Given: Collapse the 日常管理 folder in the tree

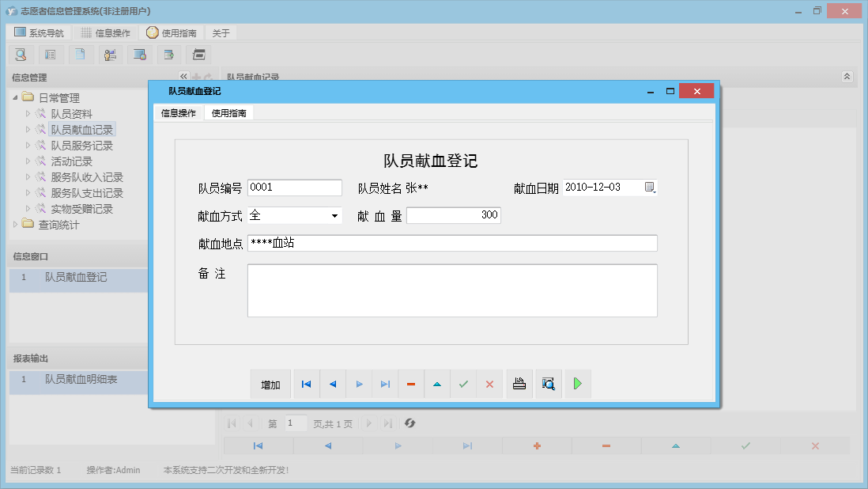Looking at the screenshot, I should click(16, 97).
